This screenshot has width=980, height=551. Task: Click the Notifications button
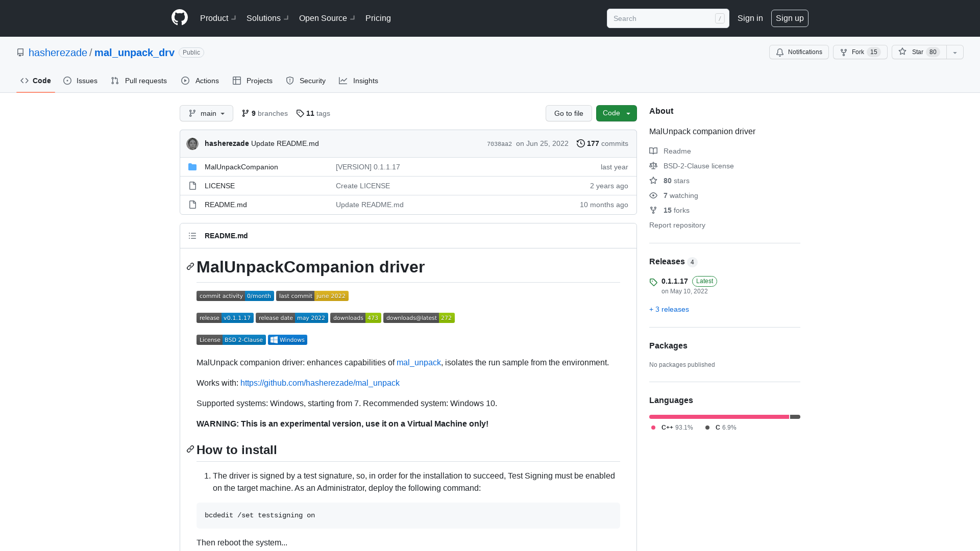coord(799,52)
